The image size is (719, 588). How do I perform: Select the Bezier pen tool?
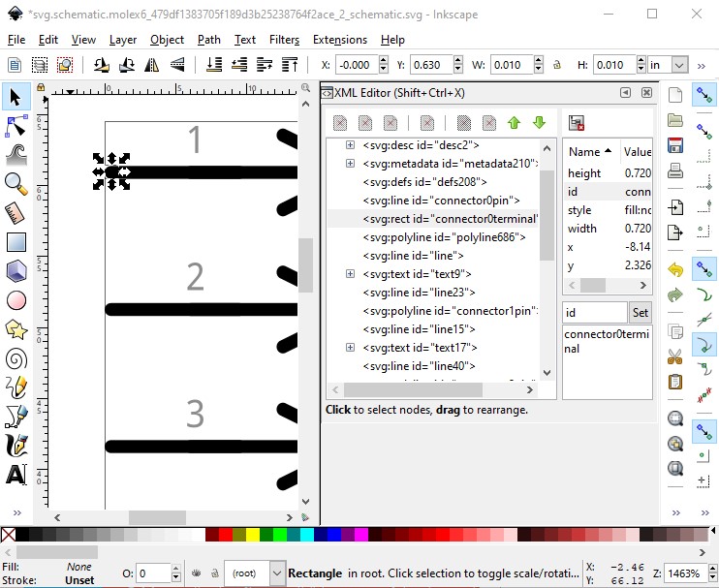(x=16, y=417)
